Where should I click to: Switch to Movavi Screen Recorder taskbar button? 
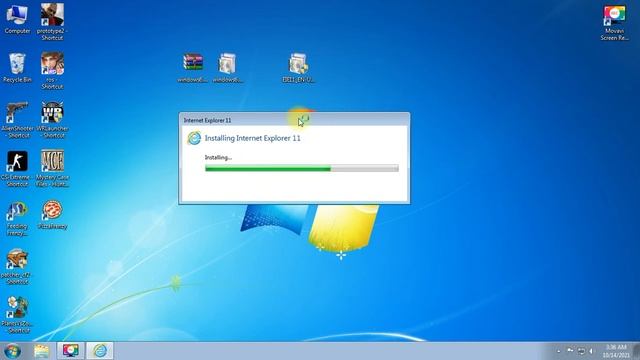click(x=71, y=351)
